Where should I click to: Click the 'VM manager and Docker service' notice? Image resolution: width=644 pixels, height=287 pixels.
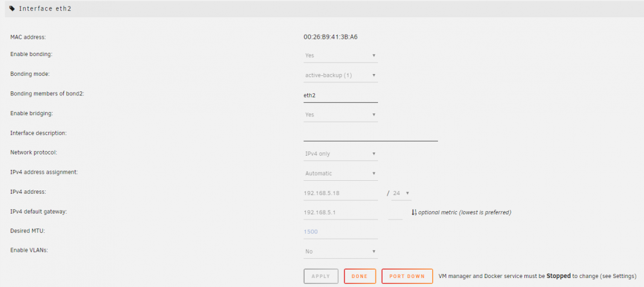pos(538,276)
